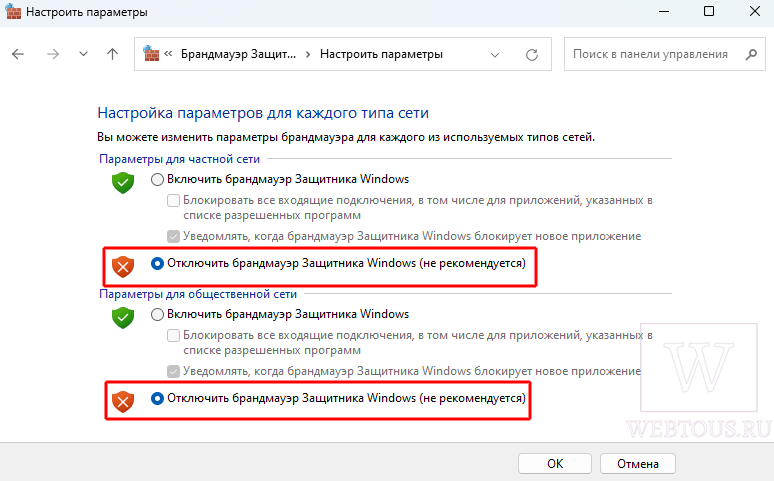Click heading Настройка параметров для каждого типа сети
Image resolution: width=774 pixels, height=481 pixels.
tap(263, 113)
